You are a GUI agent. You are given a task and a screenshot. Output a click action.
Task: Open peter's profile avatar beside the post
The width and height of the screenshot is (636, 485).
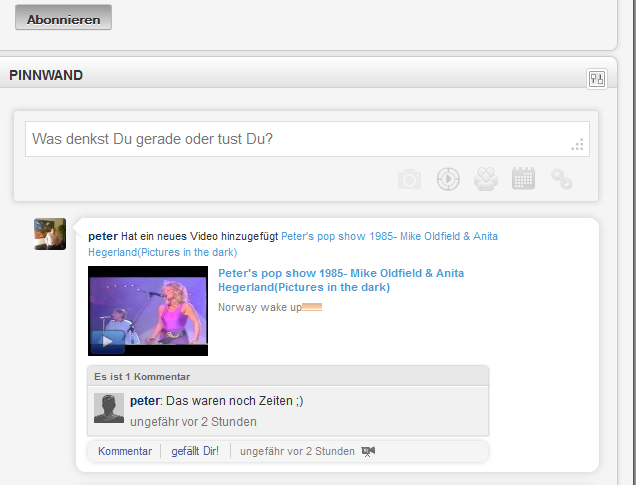pyautogui.click(x=50, y=234)
